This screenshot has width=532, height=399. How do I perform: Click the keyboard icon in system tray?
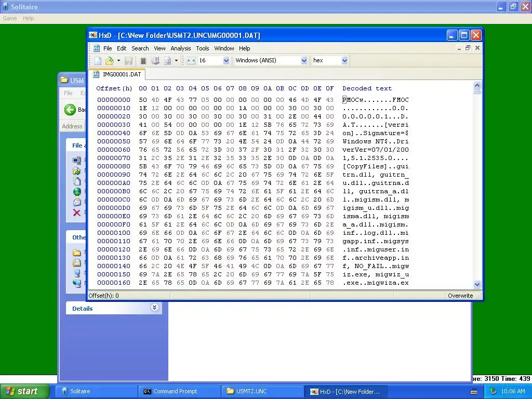click(x=474, y=392)
